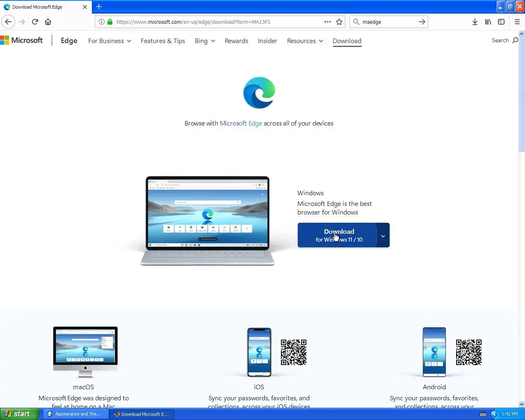This screenshot has height=420, width=525.
Task: Close the Download Microsoft Edge tab
Action: (85, 7)
